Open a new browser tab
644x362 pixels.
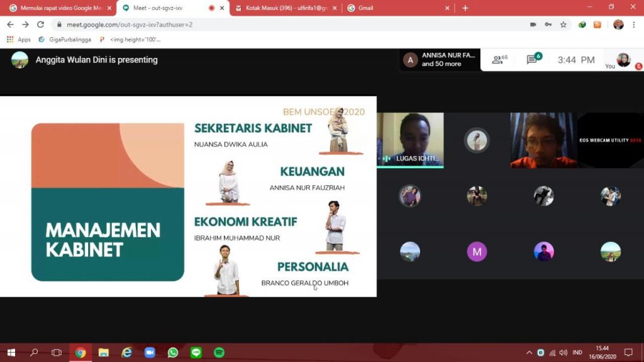(x=465, y=8)
